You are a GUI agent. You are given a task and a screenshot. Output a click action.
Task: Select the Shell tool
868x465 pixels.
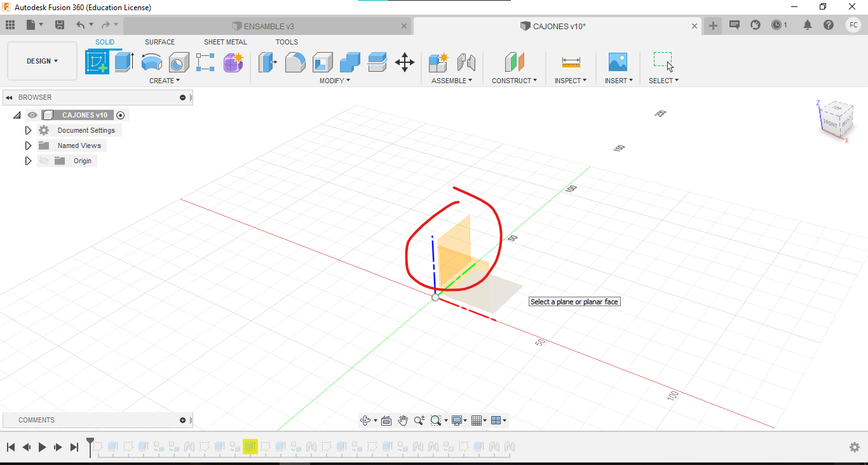pos(323,62)
